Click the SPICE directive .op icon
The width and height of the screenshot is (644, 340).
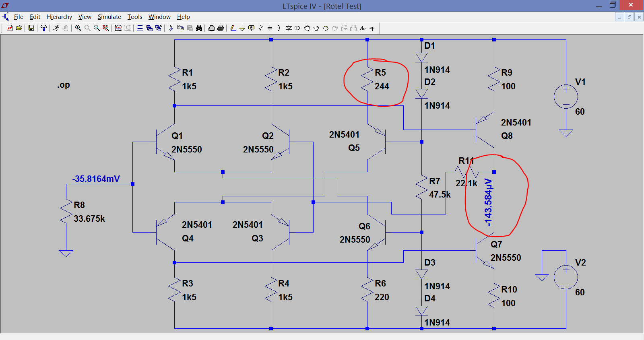pos(372,28)
